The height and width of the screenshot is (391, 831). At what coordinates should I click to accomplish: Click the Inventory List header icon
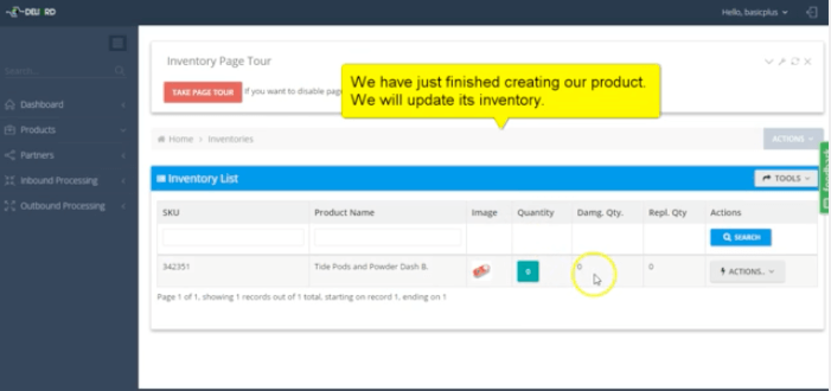coord(161,179)
